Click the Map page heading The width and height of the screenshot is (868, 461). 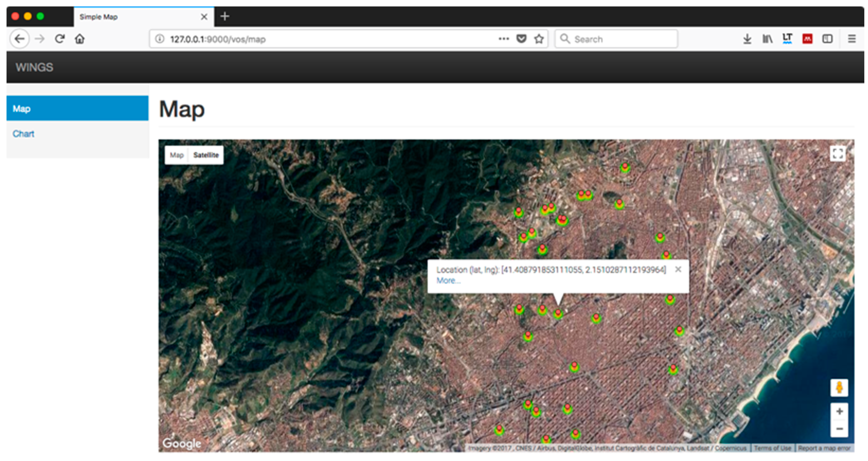(x=182, y=109)
